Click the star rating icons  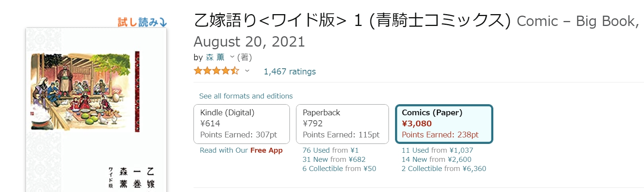(x=216, y=71)
